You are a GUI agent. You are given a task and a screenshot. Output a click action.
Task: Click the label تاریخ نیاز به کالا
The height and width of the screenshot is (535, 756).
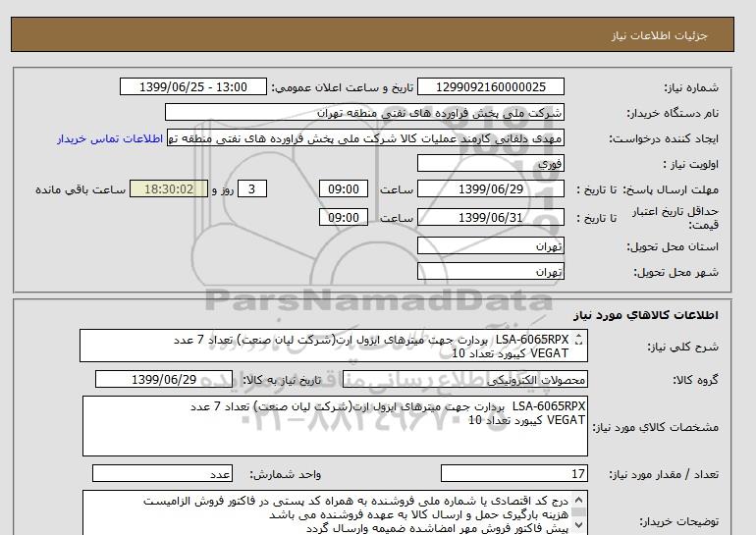[x=282, y=380]
